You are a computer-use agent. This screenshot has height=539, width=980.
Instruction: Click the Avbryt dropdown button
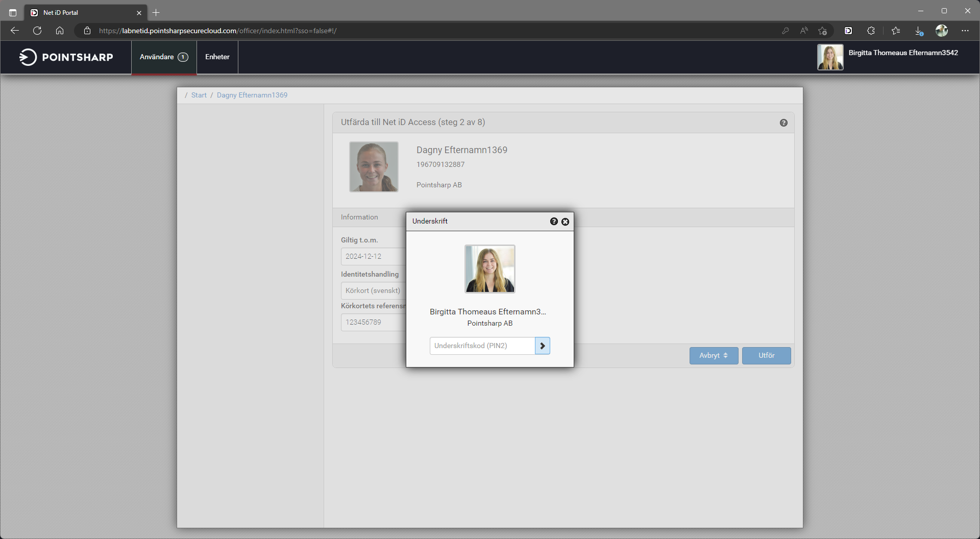click(x=714, y=356)
